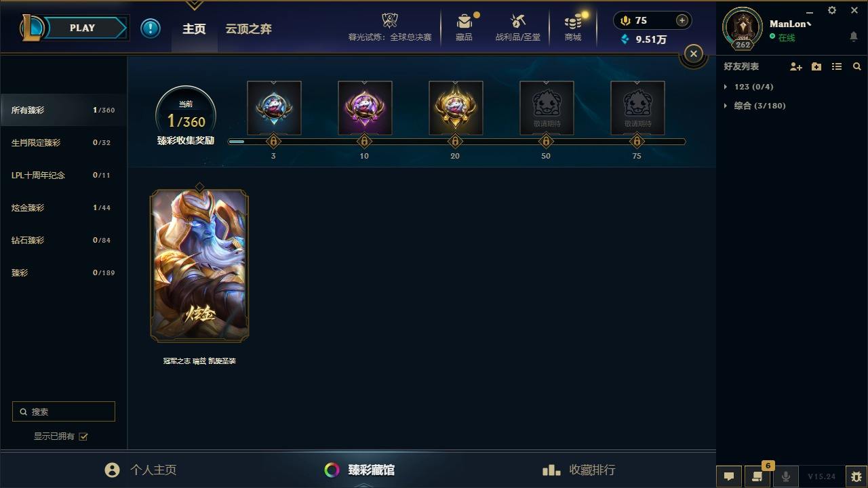Toggle the microphone mute button
The height and width of the screenshot is (488, 868).
click(x=786, y=476)
